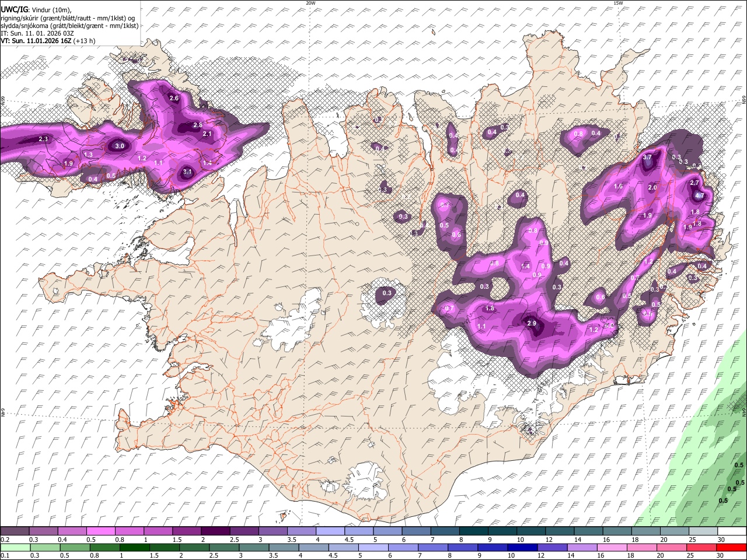Pick the dark teal swatch labeled 8 in upper legend
The height and width of the screenshot is (560, 747).
click(473, 531)
